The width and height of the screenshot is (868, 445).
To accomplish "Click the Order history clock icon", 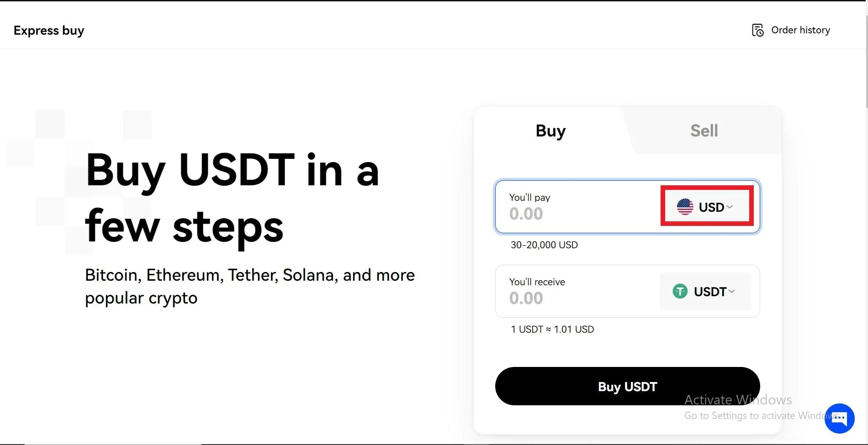I will [x=758, y=30].
